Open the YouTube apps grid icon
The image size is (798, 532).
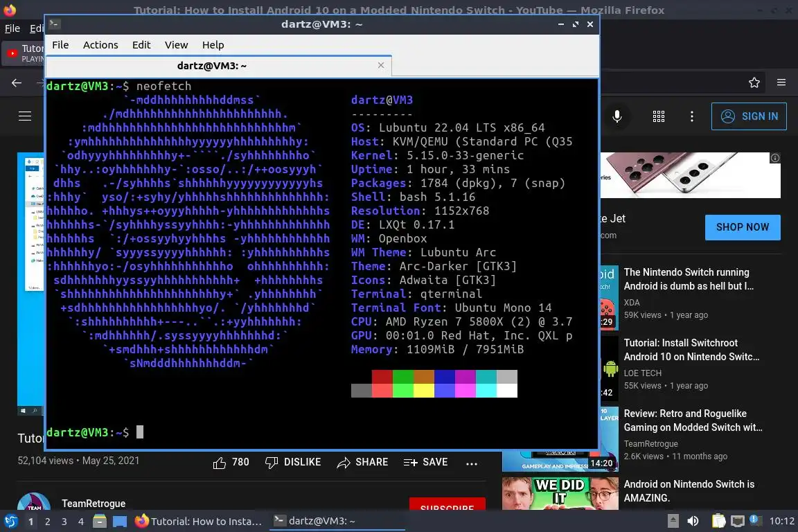click(659, 116)
